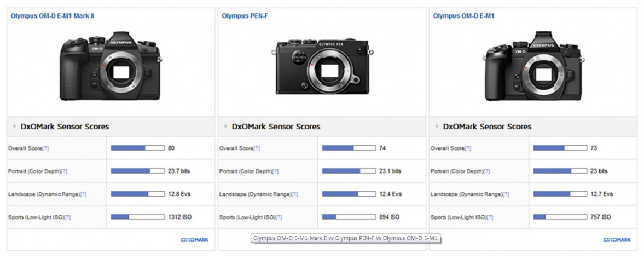The width and height of the screenshot is (644, 258).
Task: Click the Dynamic Range bar showing 12.7 Evs
Action: click(560, 194)
